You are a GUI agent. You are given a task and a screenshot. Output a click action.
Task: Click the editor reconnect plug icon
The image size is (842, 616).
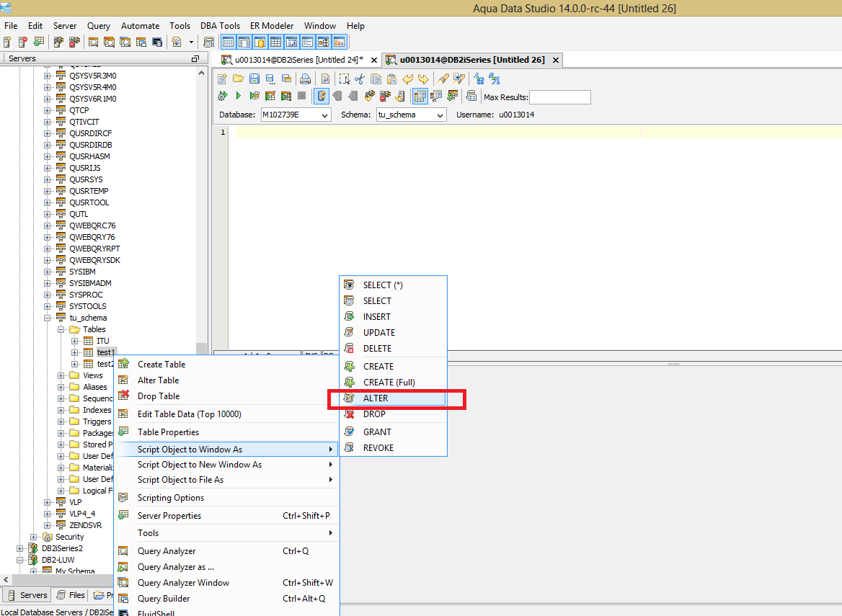(x=369, y=96)
